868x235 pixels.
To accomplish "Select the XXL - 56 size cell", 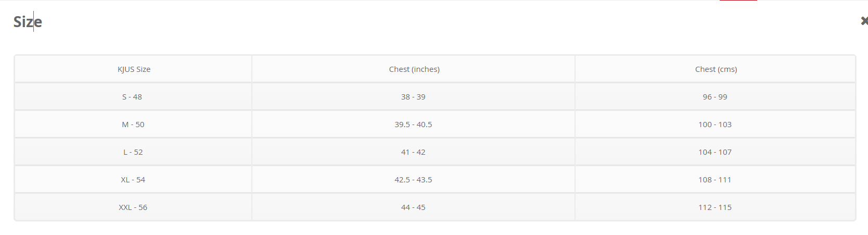I will coord(133,207).
